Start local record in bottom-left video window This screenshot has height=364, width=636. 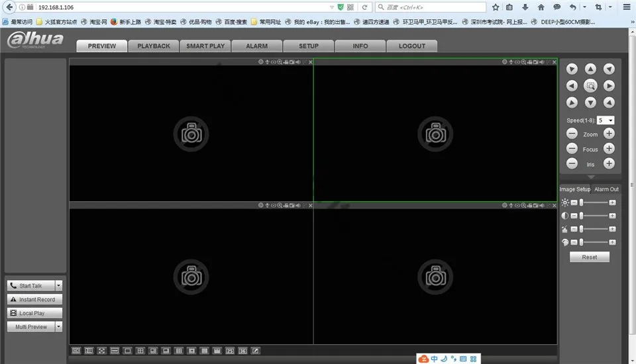coord(286,206)
